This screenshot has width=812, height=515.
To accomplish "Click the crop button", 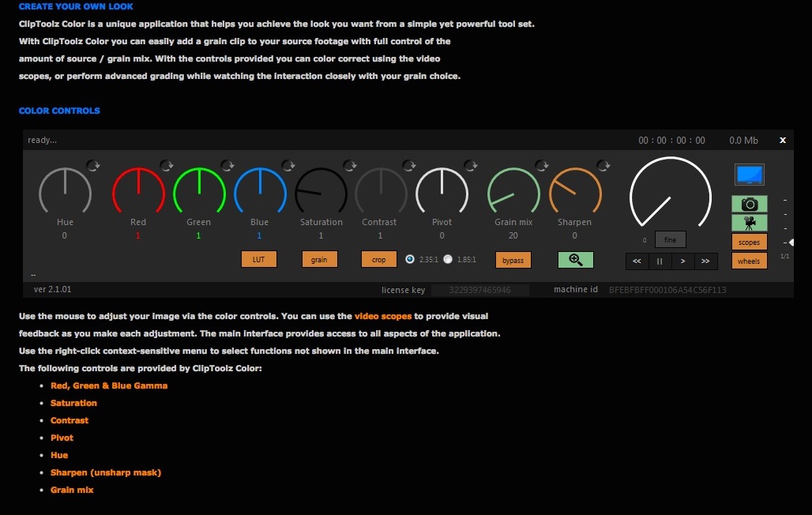I will tap(379, 259).
